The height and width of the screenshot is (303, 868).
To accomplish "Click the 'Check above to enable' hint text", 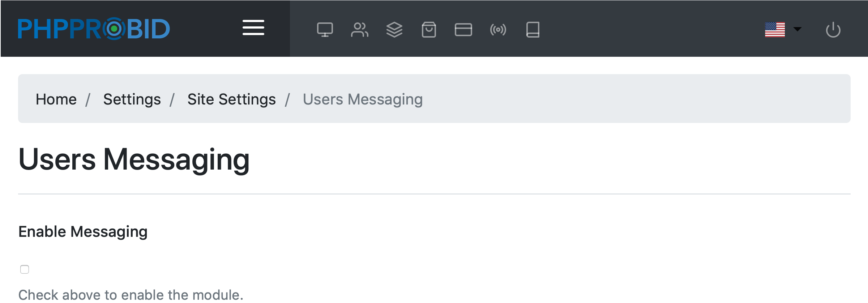I will (x=131, y=295).
